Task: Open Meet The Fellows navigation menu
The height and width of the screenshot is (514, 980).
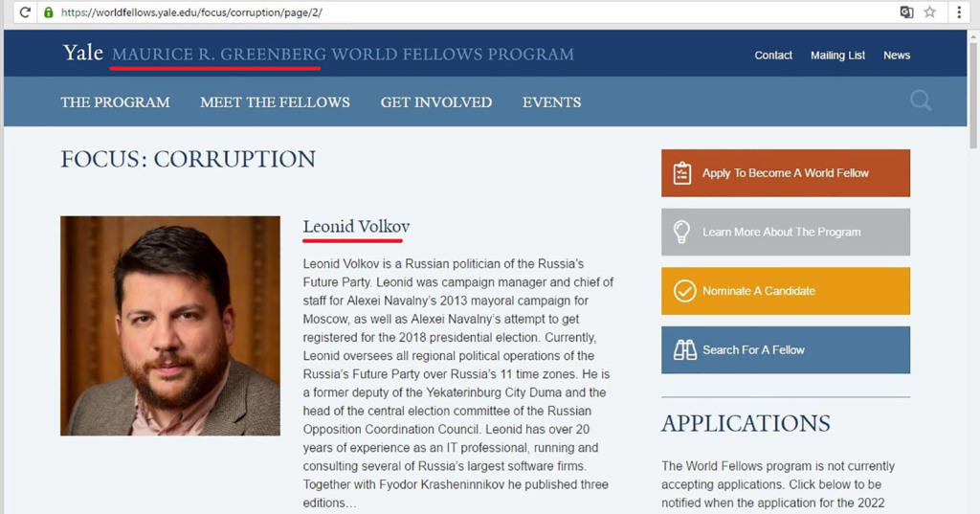Action: click(275, 102)
